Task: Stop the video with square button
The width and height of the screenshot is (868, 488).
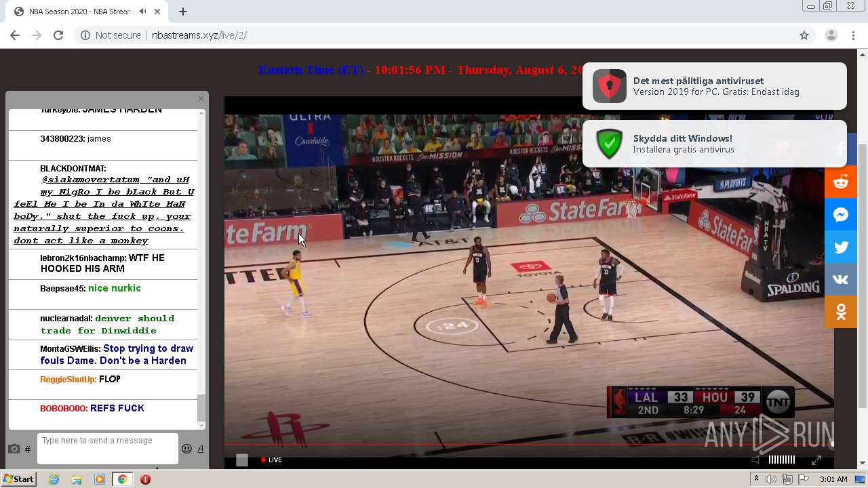Action: coord(242,460)
